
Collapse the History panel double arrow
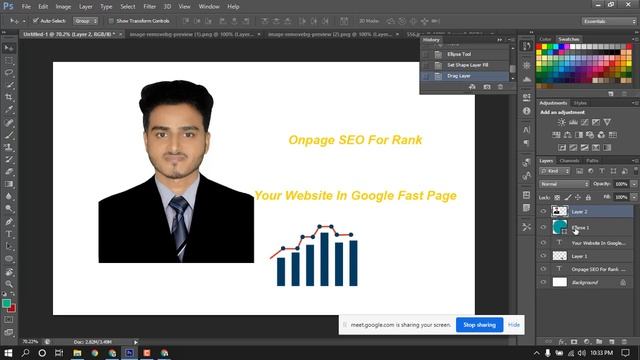tap(500, 40)
